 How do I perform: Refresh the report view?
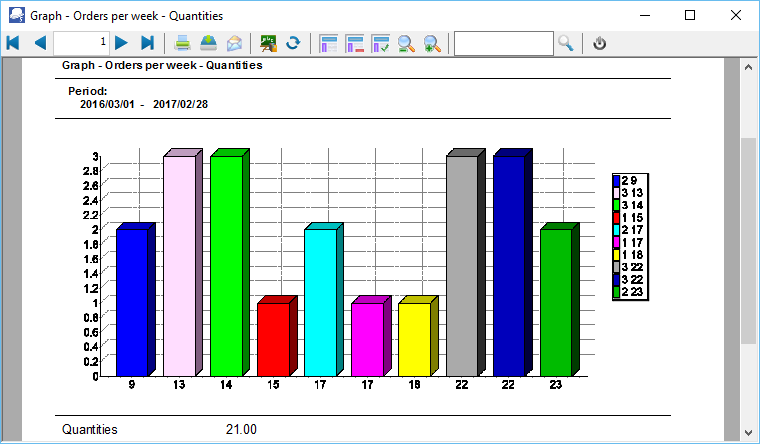(x=294, y=43)
